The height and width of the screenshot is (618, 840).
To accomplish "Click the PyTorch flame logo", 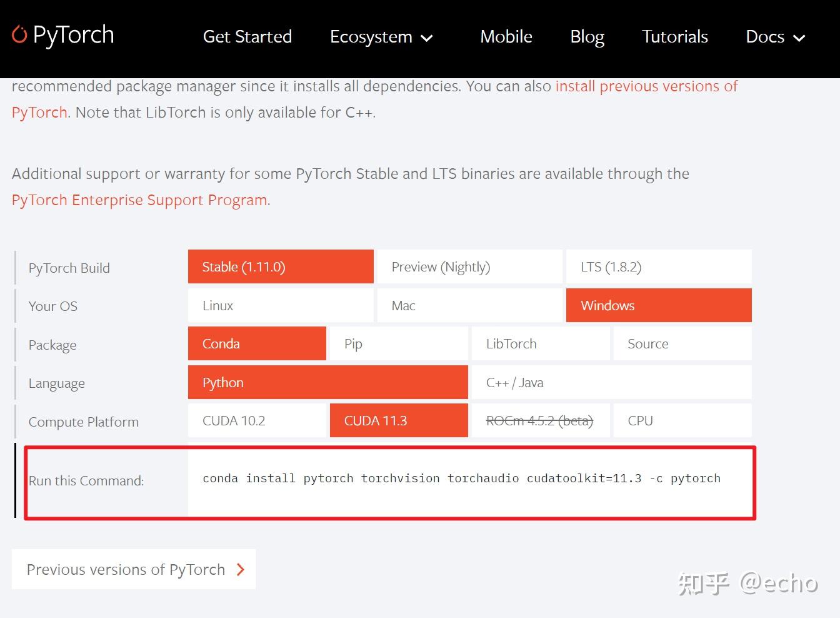I will pyautogui.click(x=19, y=35).
